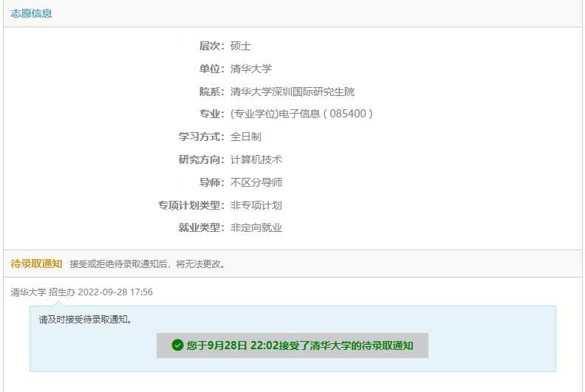Click the '导师：' field label
The image size is (585, 392).
pos(212,182)
